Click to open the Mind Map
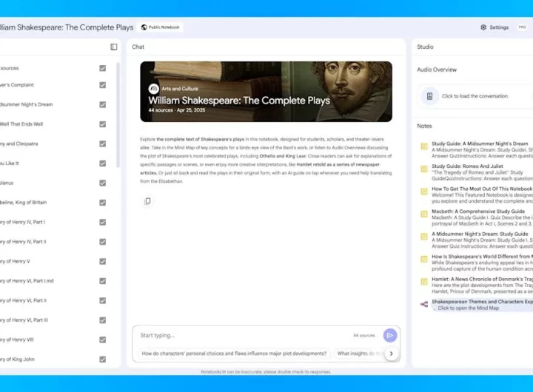The image size is (533, 392). tap(468, 308)
